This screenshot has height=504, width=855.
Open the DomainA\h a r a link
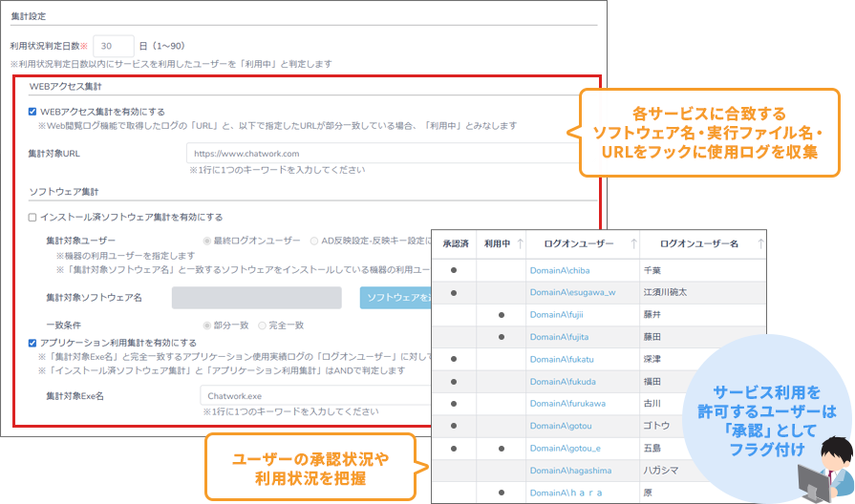tap(566, 493)
